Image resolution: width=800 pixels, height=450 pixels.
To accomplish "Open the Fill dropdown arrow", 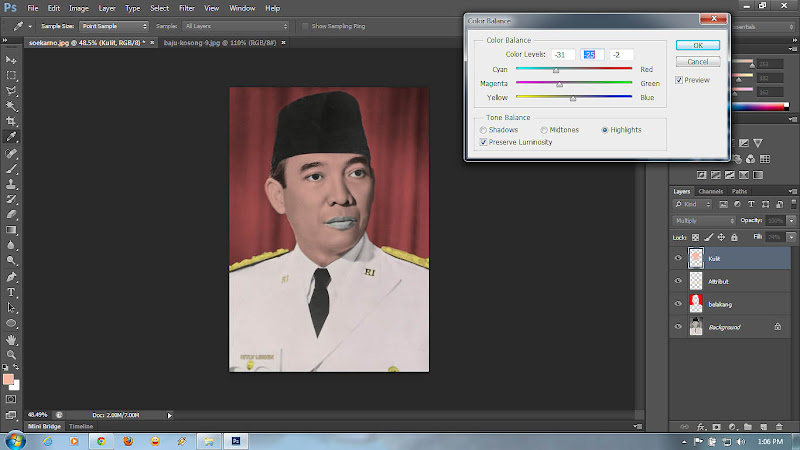I will coord(791,237).
